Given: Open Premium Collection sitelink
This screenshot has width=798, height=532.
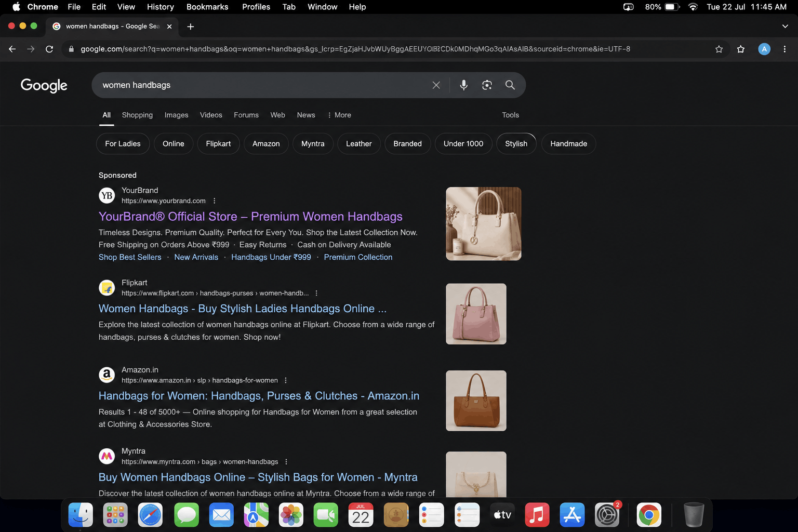Looking at the screenshot, I should (x=358, y=257).
